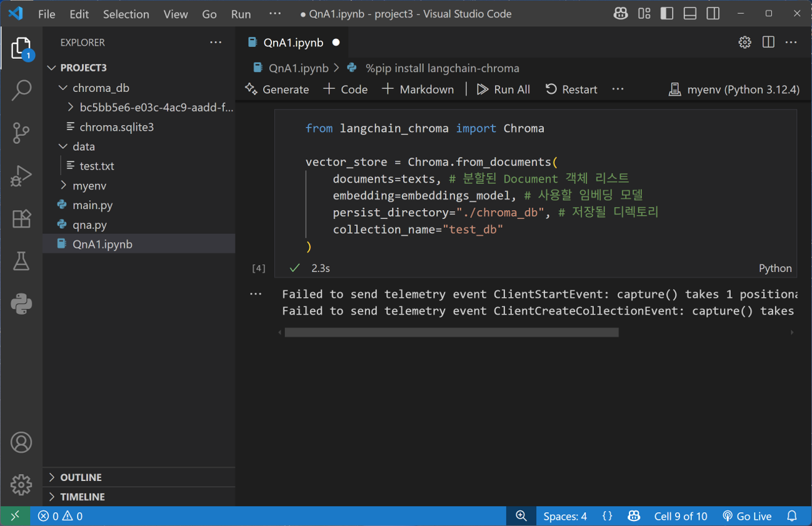Open the Extensions view
This screenshot has width=812, height=526.
click(x=21, y=219)
